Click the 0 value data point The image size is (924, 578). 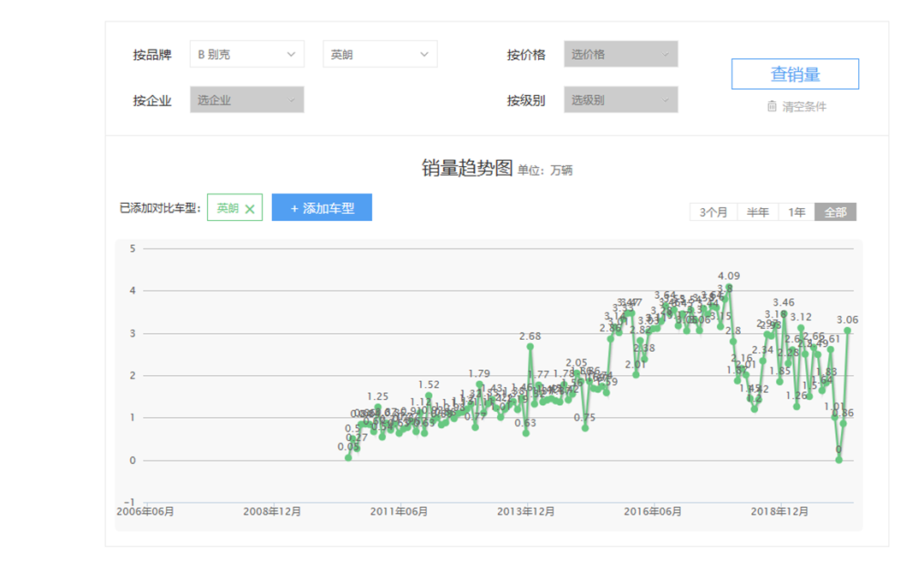[839, 460]
